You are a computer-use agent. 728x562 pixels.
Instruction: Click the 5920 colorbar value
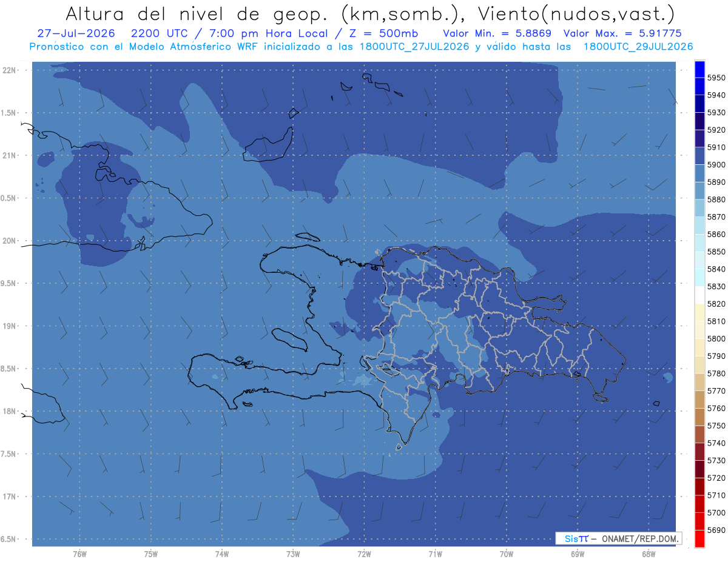pos(716,130)
